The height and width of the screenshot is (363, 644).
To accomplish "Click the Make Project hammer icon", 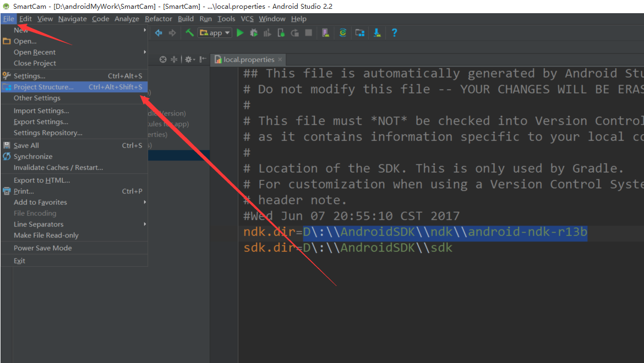I will point(189,33).
